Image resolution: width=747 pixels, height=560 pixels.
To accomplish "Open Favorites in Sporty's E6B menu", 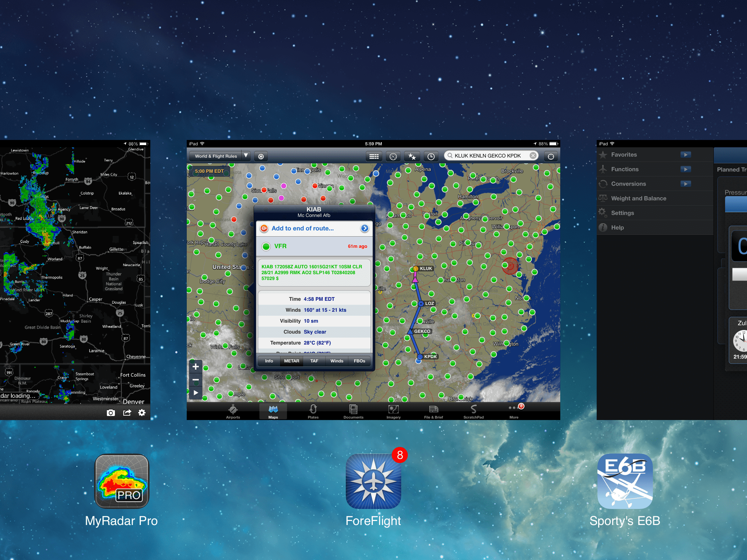I will (x=655, y=155).
